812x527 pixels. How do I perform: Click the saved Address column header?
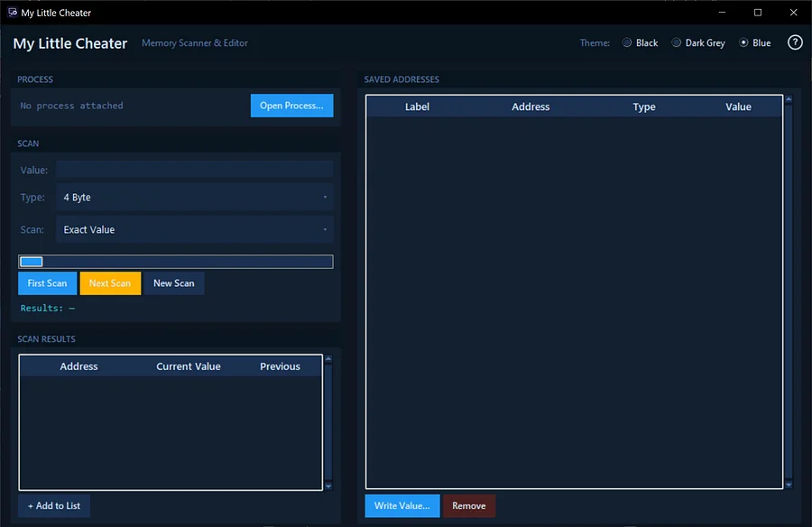click(x=531, y=106)
